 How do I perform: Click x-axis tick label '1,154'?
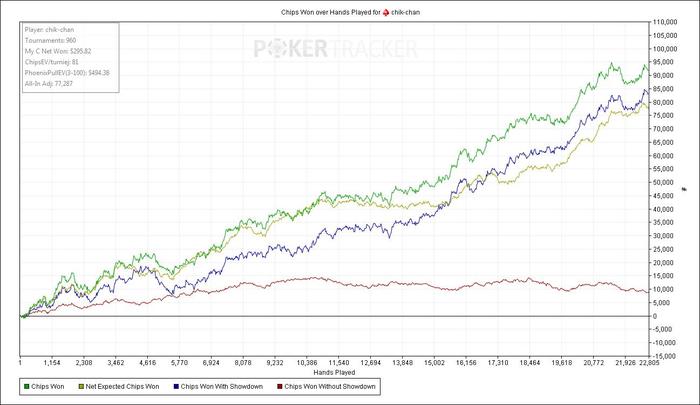tap(52, 363)
